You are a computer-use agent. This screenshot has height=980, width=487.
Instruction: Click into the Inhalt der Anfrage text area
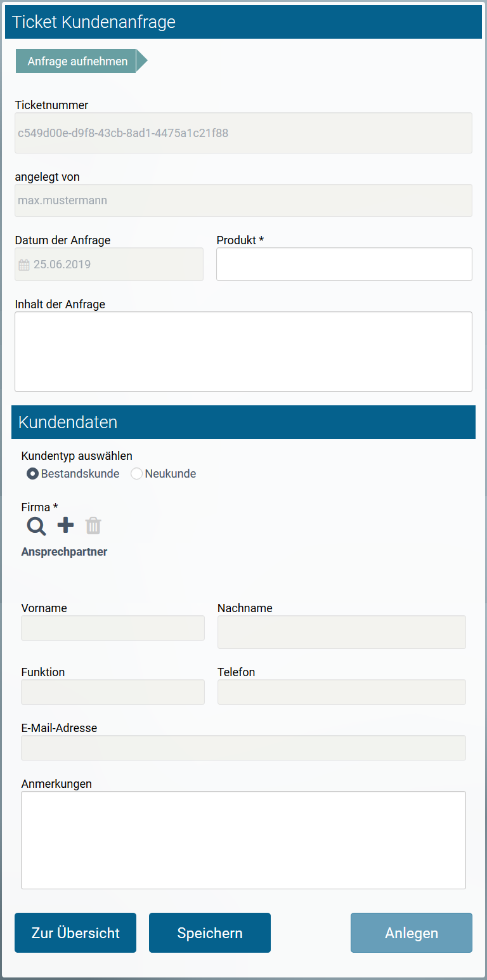[x=243, y=351]
